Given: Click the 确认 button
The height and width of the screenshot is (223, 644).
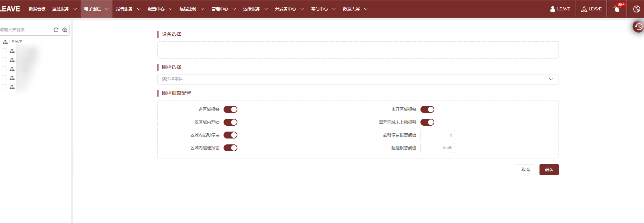Looking at the screenshot, I should click(549, 170).
